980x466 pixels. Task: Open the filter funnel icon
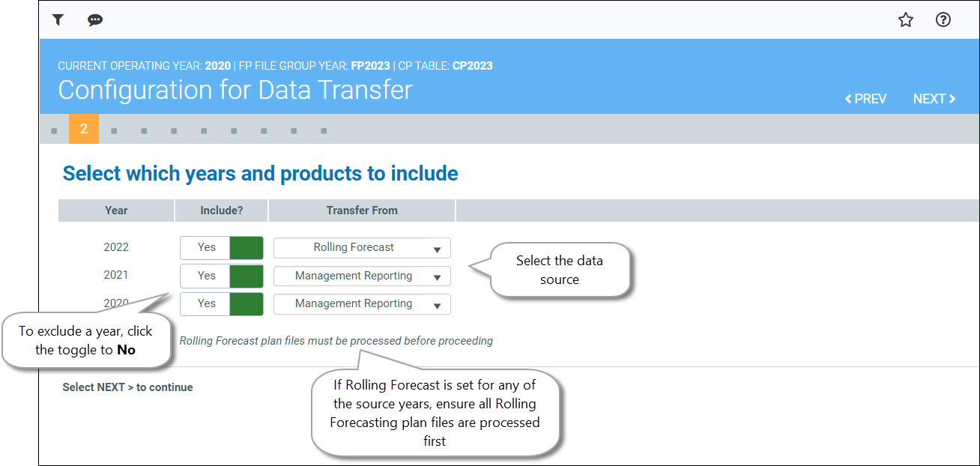coord(58,20)
